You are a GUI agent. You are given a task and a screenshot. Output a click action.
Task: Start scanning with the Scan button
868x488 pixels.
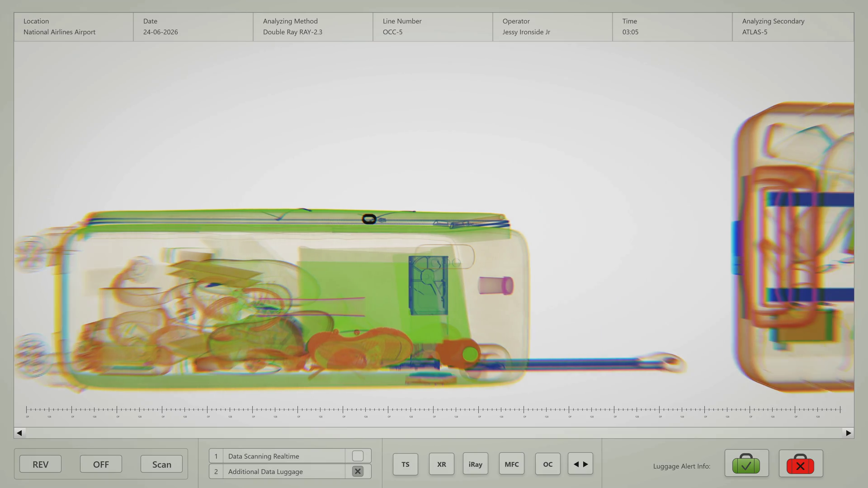pos(161,464)
